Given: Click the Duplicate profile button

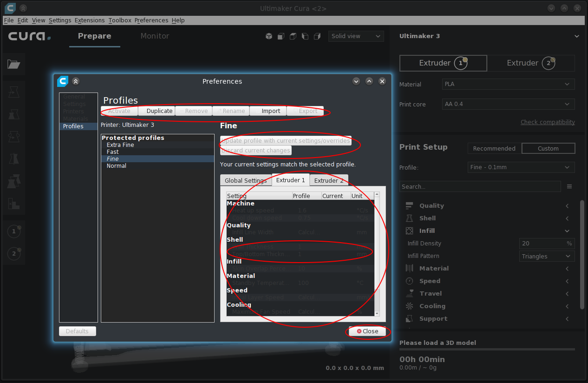Looking at the screenshot, I should pyautogui.click(x=157, y=111).
